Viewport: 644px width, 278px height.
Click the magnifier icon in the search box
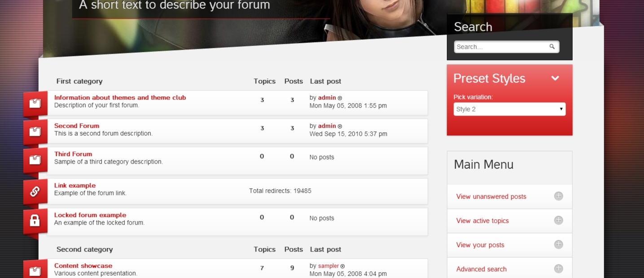tap(552, 47)
